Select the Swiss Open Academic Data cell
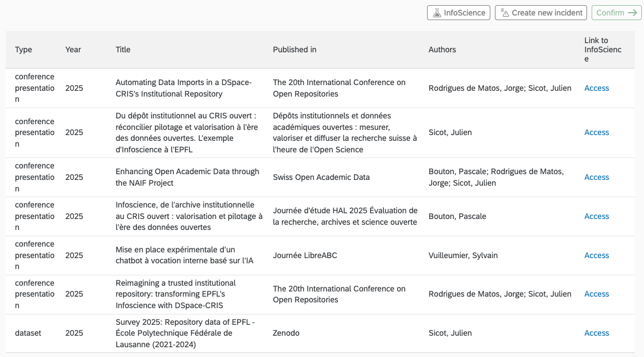The image size is (644, 357). 321,177
